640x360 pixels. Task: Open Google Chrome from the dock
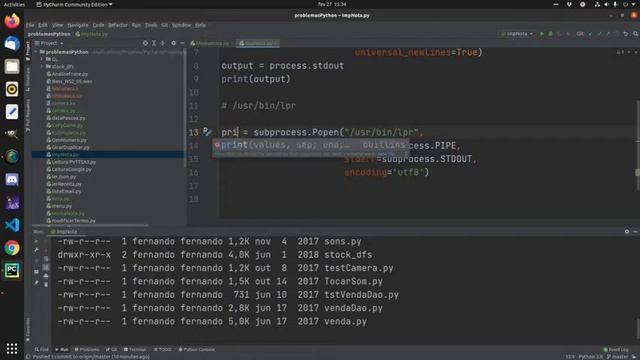click(12, 248)
